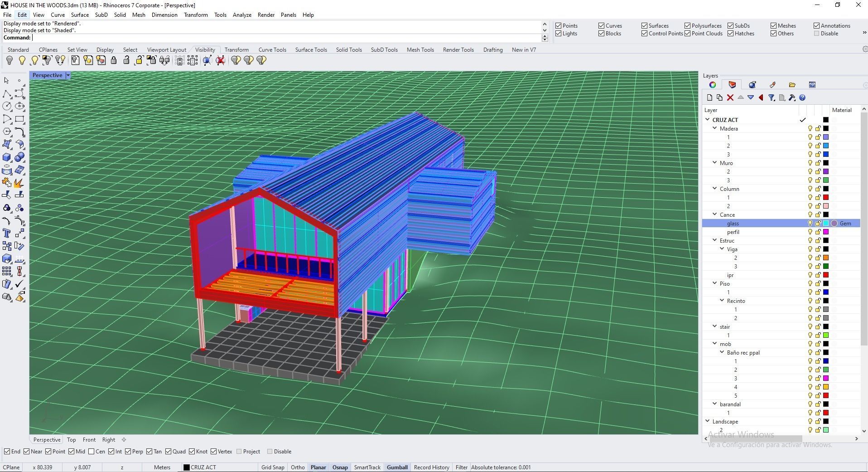Toggle SmartTrack in status bar
This screenshot has width=868, height=472.
367,467
